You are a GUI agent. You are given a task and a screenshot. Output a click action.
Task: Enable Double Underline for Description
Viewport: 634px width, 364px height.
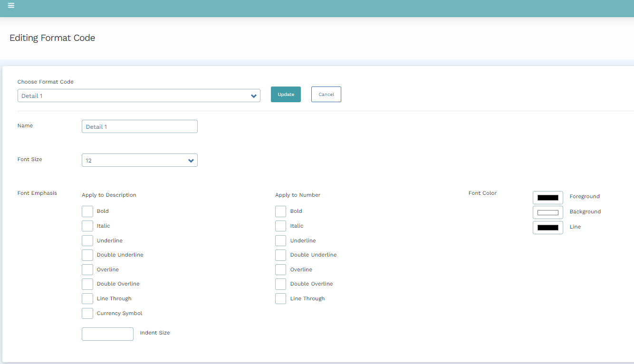(x=87, y=255)
